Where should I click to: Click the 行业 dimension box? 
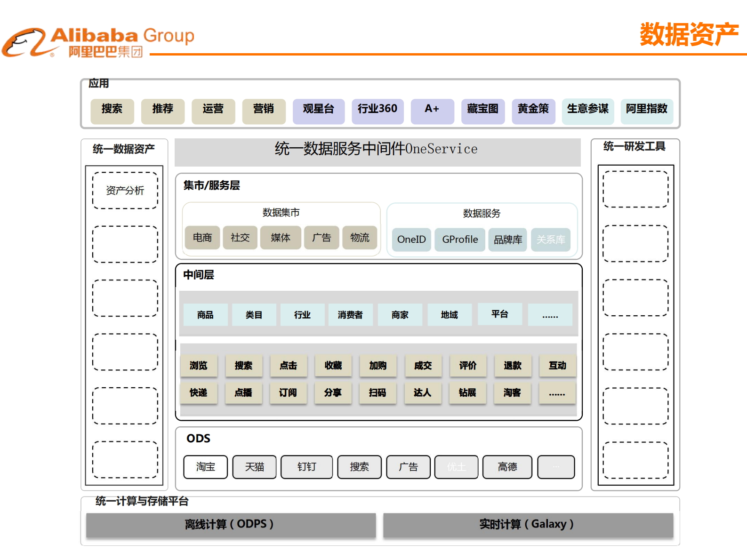click(303, 315)
